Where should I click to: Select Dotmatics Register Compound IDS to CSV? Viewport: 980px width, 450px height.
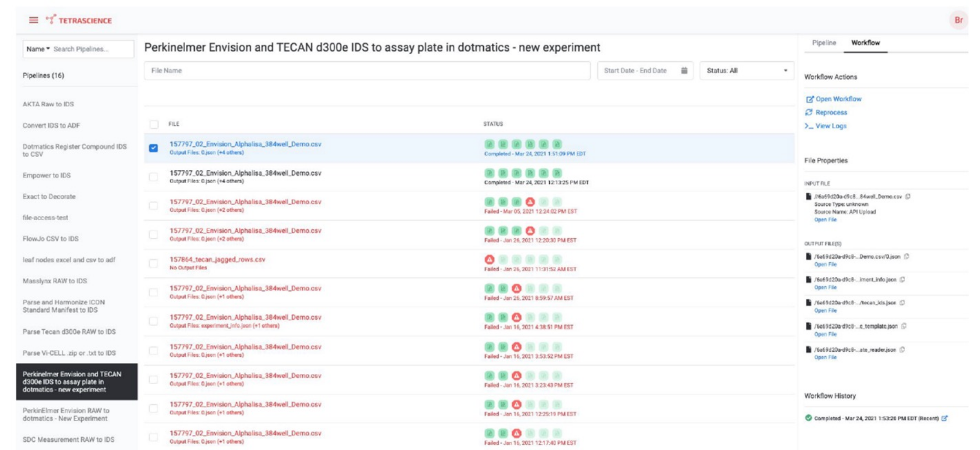[74, 150]
